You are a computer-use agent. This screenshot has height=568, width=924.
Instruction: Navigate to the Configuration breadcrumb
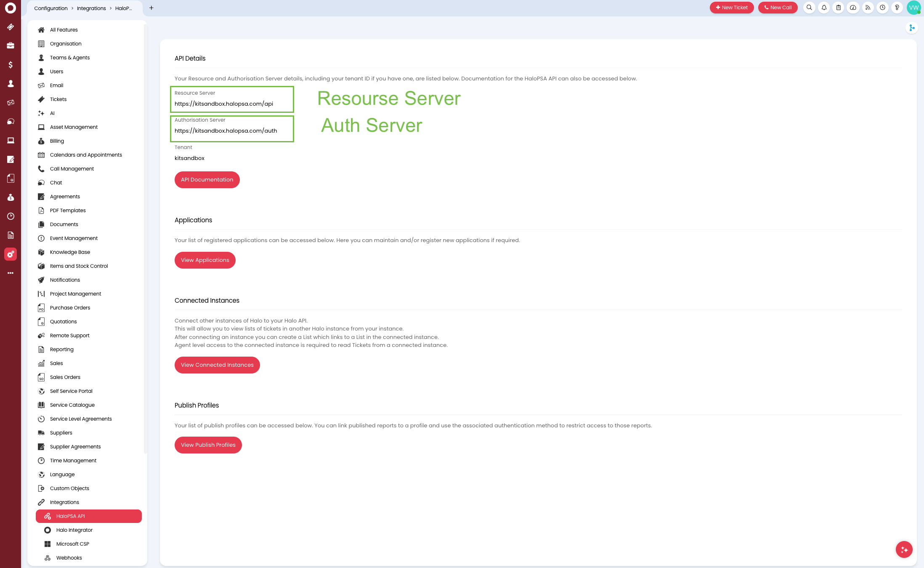50,8
